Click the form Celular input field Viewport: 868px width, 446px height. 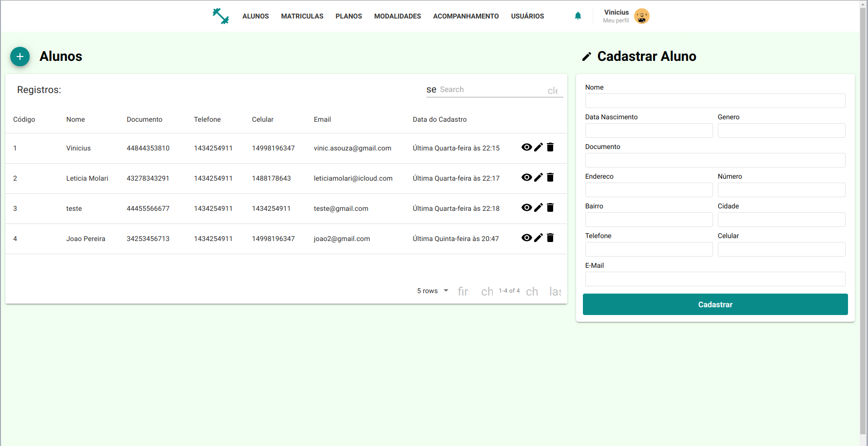(x=781, y=249)
